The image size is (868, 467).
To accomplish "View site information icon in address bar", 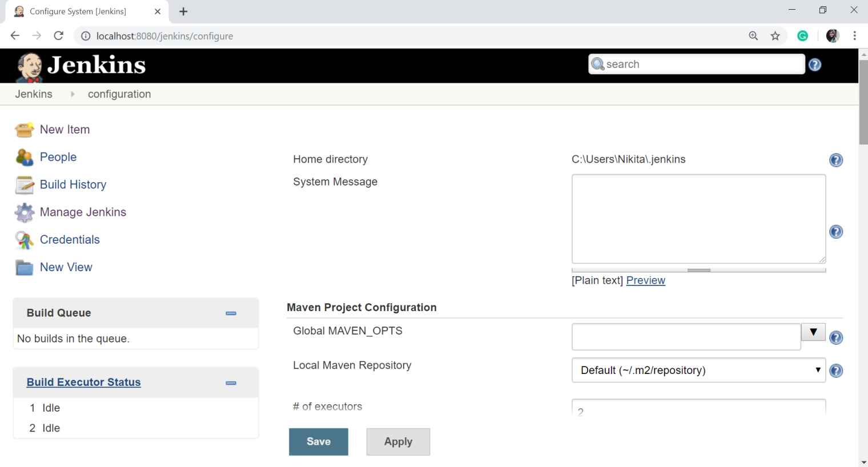I will point(86,36).
